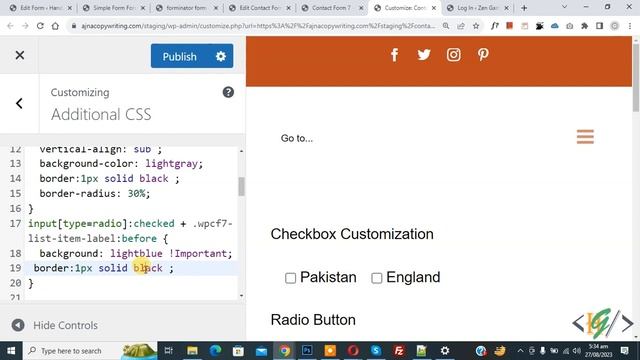This screenshot has height=360, width=640.
Task: Reload the current page
Action: pyautogui.click(x=40, y=26)
